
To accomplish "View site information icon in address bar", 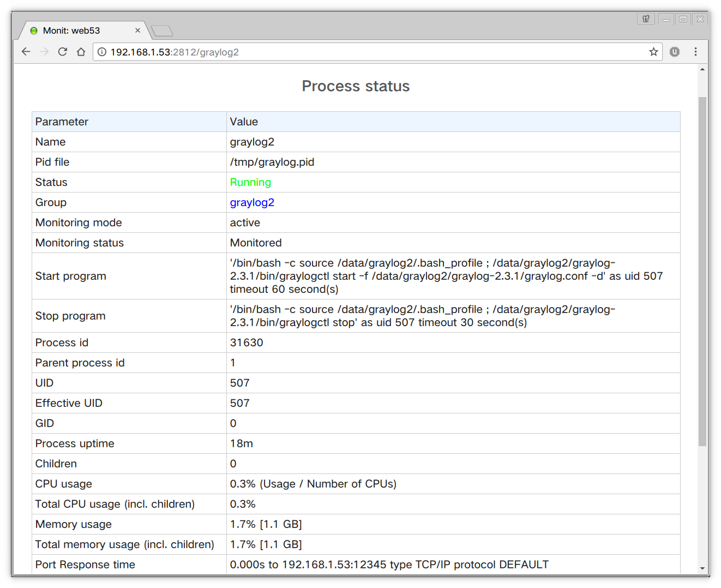I will click(101, 52).
